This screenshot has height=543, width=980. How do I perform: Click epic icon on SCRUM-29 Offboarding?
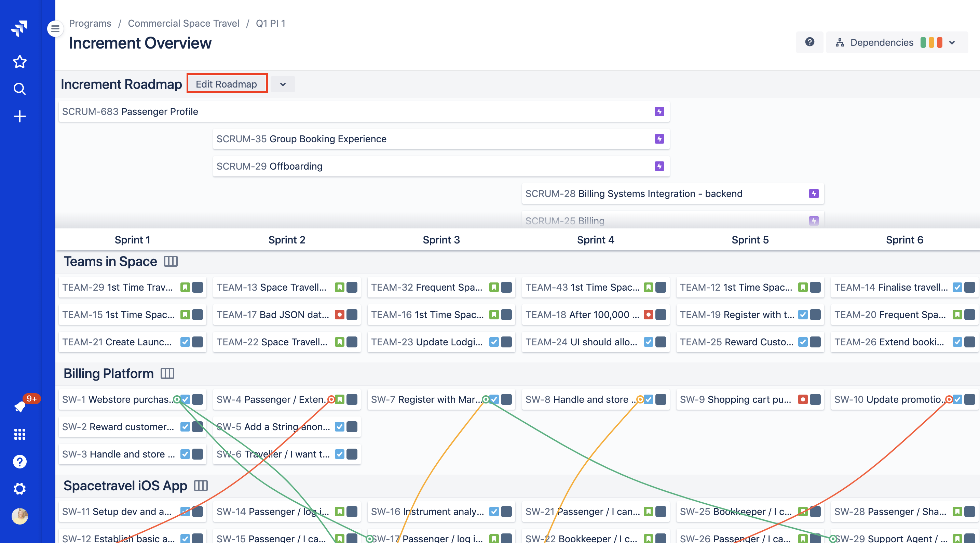[659, 167]
